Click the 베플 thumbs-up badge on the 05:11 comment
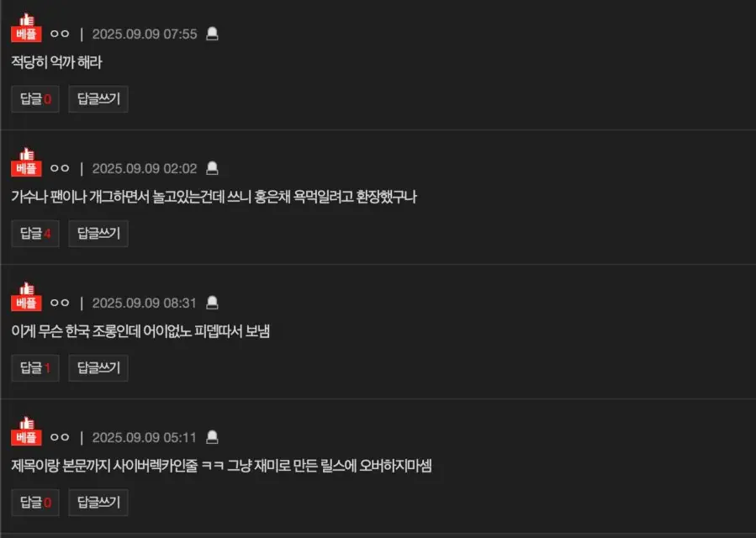The width and height of the screenshot is (756, 538). pos(26,431)
